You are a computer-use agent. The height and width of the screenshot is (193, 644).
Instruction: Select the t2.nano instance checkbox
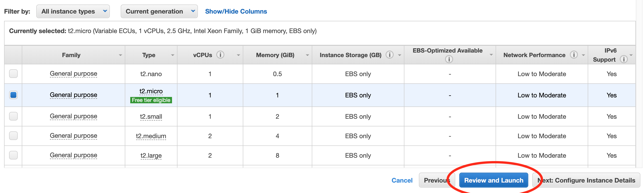(13, 74)
